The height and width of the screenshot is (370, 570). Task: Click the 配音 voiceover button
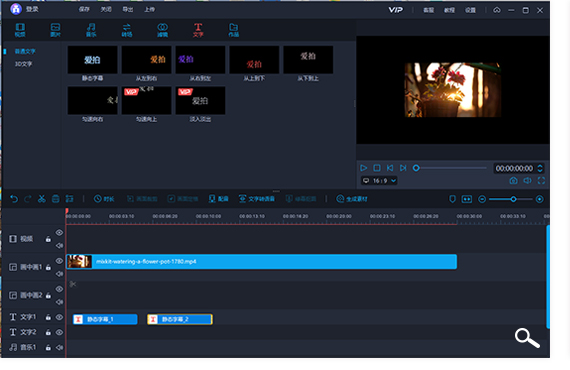(x=218, y=199)
